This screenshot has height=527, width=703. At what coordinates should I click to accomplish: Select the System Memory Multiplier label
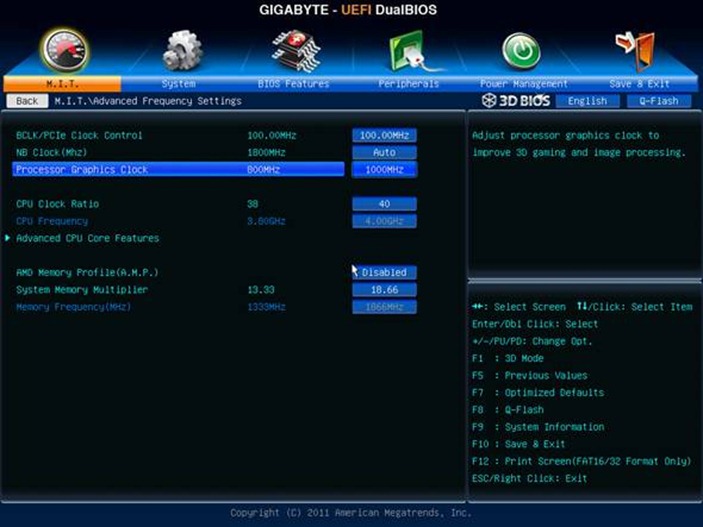[x=82, y=290]
